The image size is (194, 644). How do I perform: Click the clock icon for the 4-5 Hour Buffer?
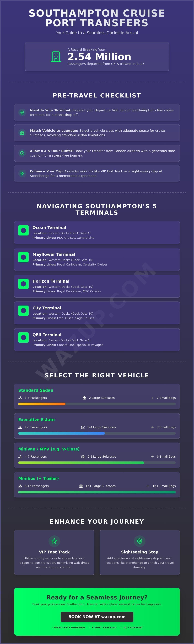click(22, 153)
